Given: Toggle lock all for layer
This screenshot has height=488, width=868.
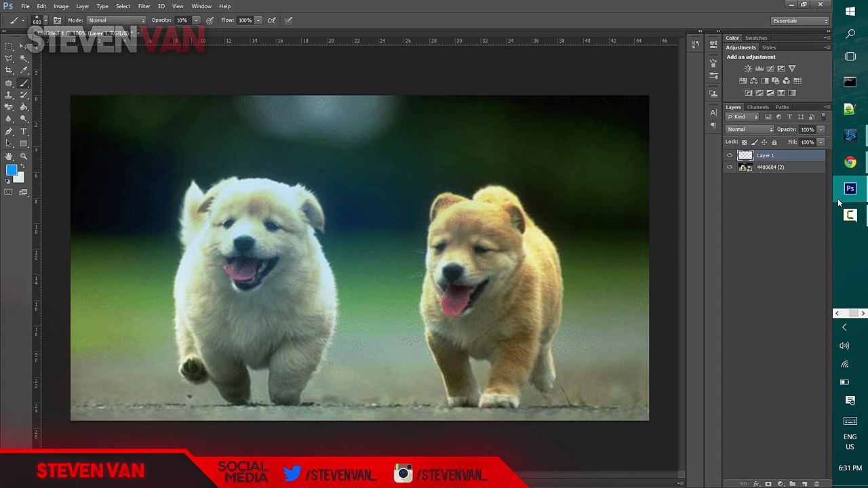Looking at the screenshot, I should coord(774,142).
